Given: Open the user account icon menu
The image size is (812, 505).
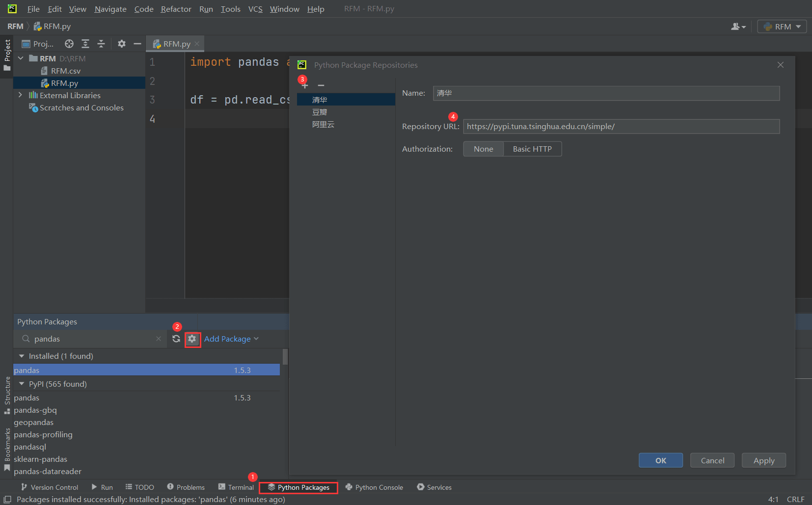Looking at the screenshot, I should [738, 27].
